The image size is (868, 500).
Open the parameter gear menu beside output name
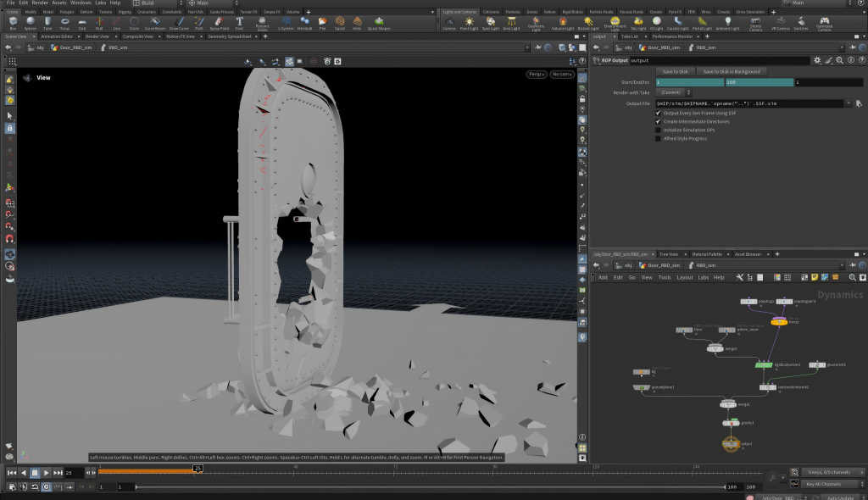click(x=817, y=60)
